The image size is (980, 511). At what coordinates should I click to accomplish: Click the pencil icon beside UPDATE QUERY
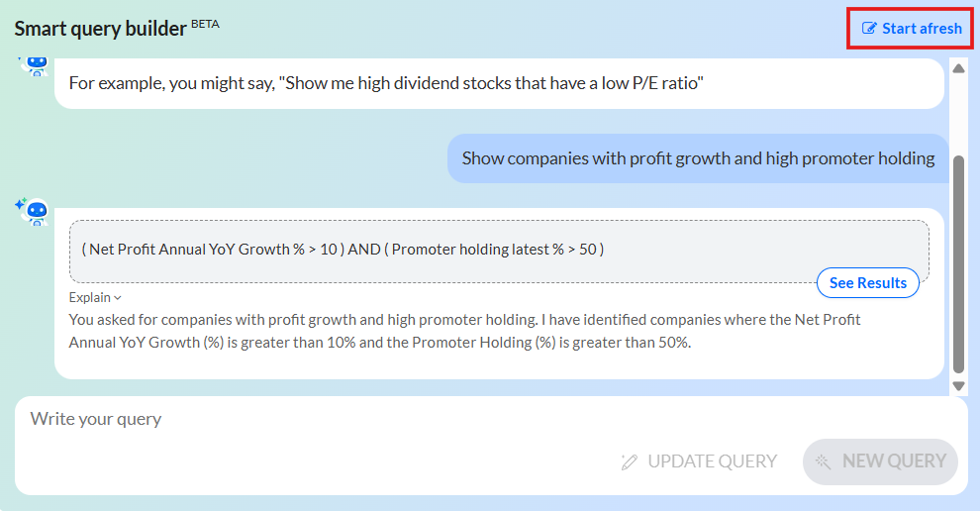tap(629, 461)
